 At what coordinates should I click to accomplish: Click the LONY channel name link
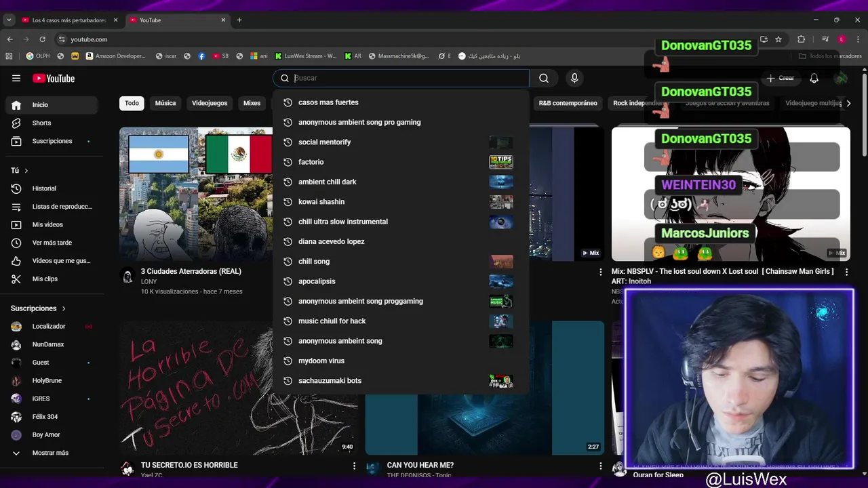[149, 281]
